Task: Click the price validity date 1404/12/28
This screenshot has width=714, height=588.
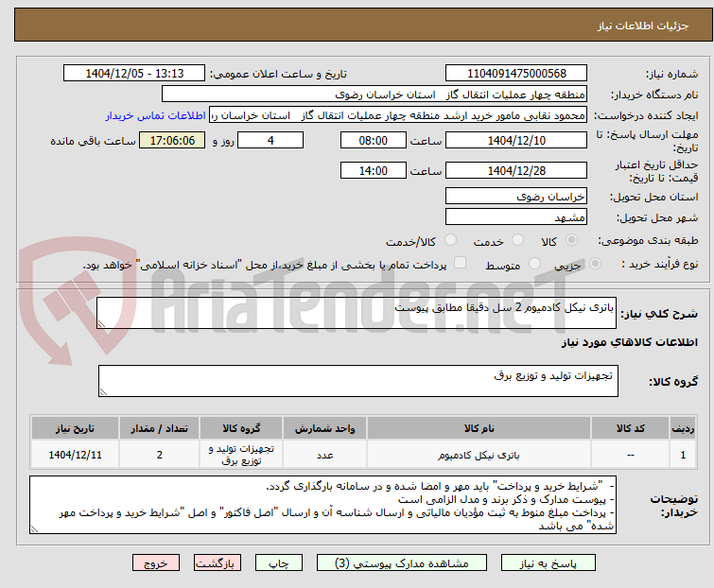Action: click(516, 170)
